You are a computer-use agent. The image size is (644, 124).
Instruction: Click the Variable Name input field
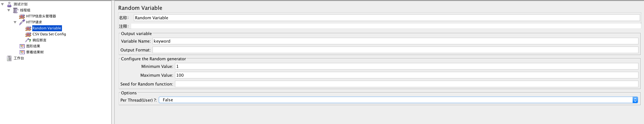(395, 41)
